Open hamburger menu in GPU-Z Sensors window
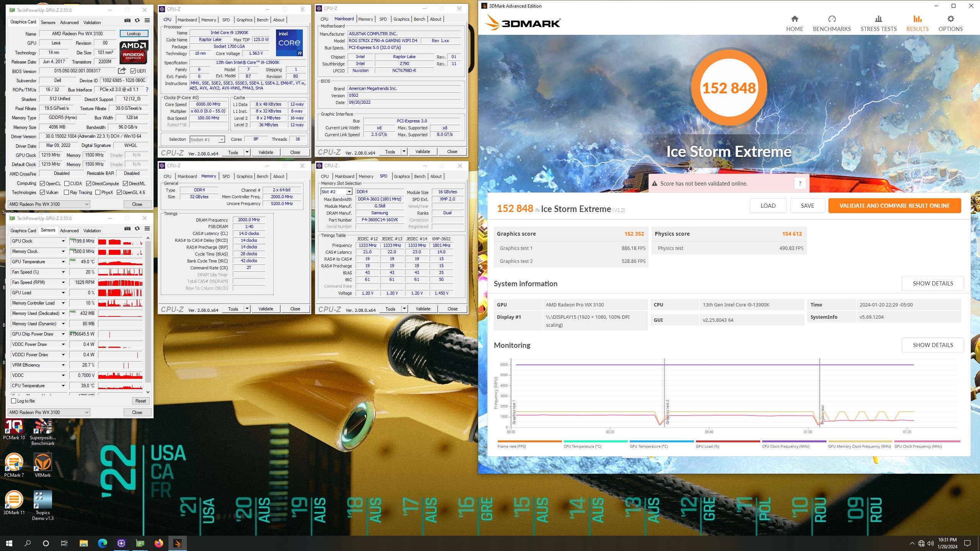The width and height of the screenshot is (980, 551). [x=147, y=228]
